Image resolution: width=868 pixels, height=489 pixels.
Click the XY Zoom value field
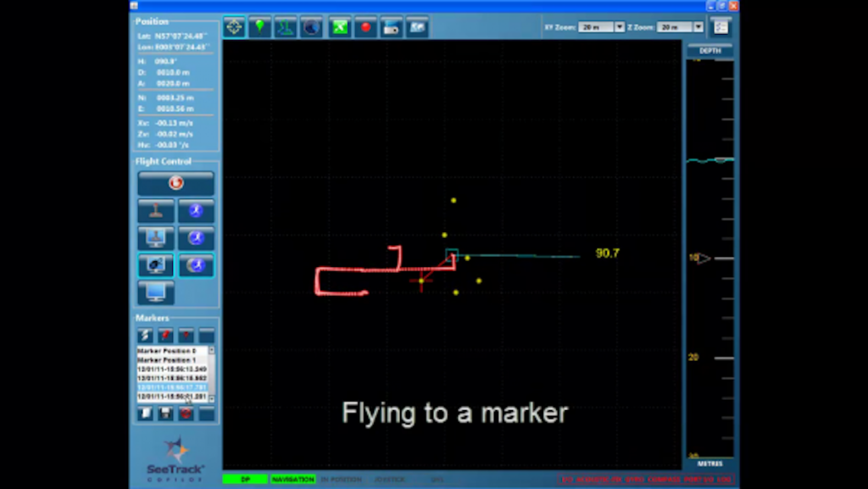(x=596, y=27)
